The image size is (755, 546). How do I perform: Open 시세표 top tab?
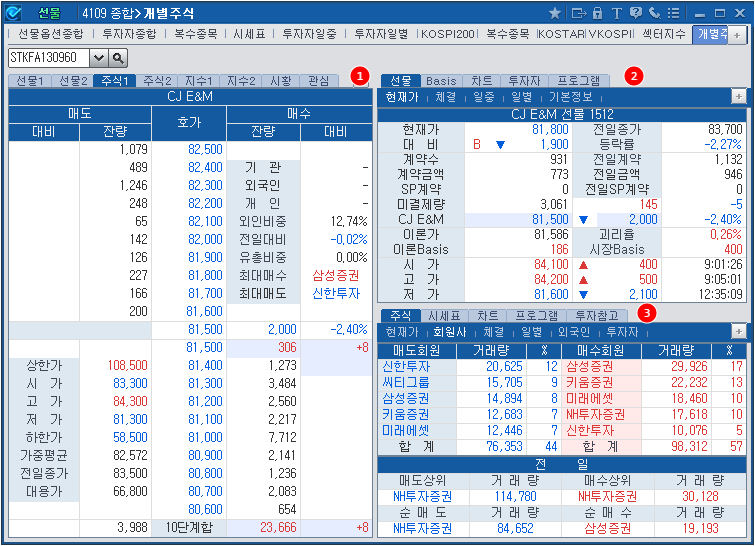[x=249, y=34]
